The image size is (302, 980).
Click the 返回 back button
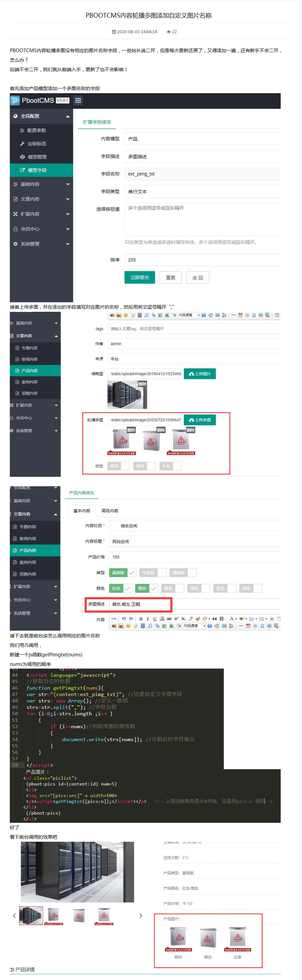pyautogui.click(x=197, y=277)
